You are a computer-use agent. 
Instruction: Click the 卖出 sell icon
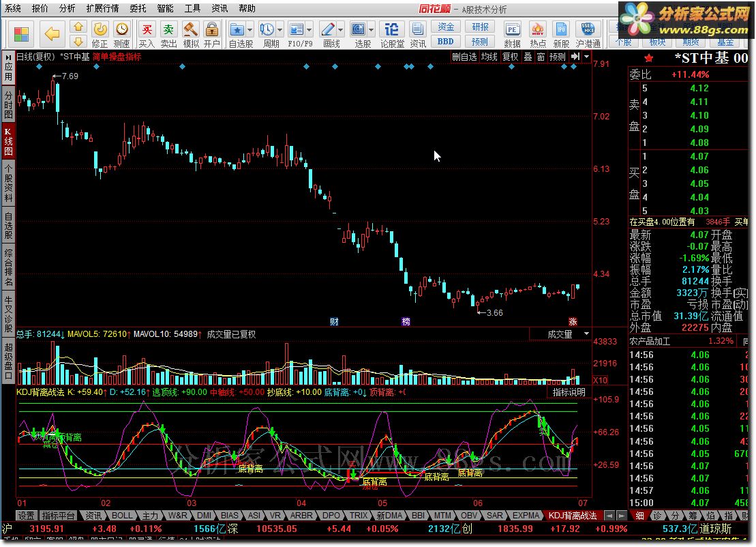(x=168, y=34)
